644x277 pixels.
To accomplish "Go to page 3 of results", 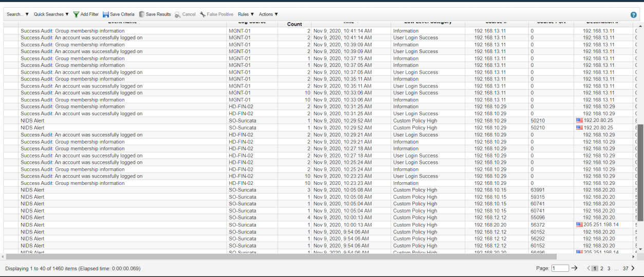I will click(609, 268).
